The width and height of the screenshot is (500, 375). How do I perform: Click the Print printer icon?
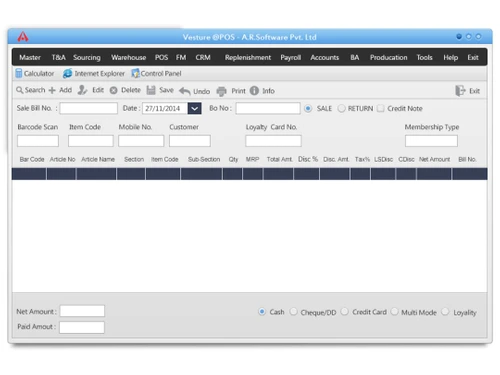pyautogui.click(x=221, y=91)
